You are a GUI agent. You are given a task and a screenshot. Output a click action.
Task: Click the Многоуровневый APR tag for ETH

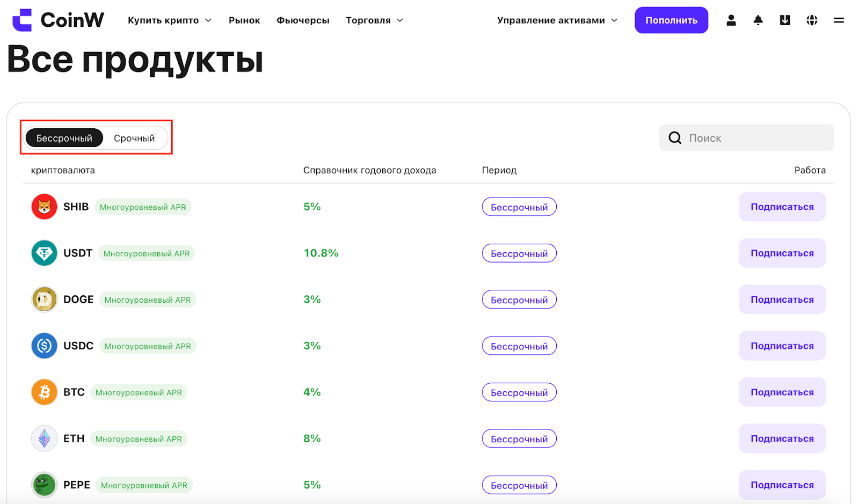pos(139,439)
